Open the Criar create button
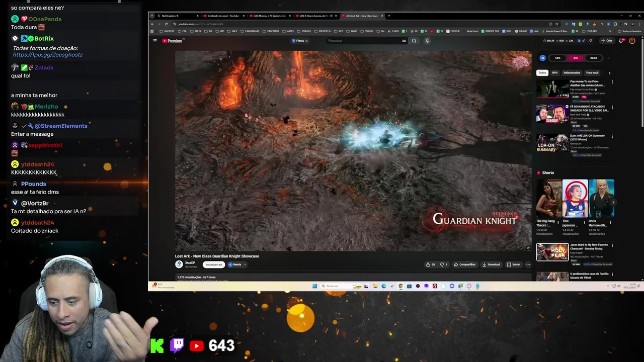Screen dimensions: 644x362 click(x=607, y=41)
